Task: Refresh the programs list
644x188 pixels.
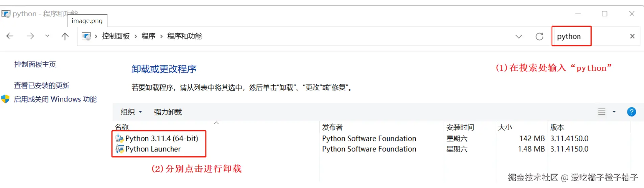Action: point(539,36)
